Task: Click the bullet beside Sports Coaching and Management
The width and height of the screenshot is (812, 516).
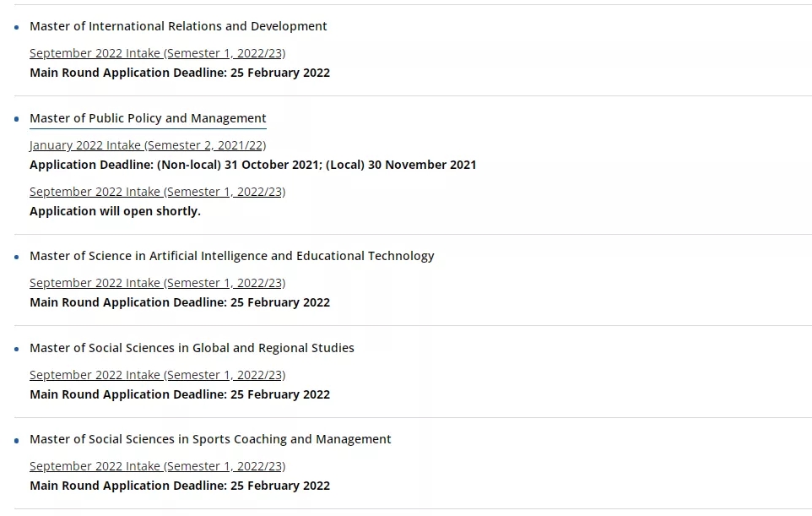Action: tap(17, 440)
